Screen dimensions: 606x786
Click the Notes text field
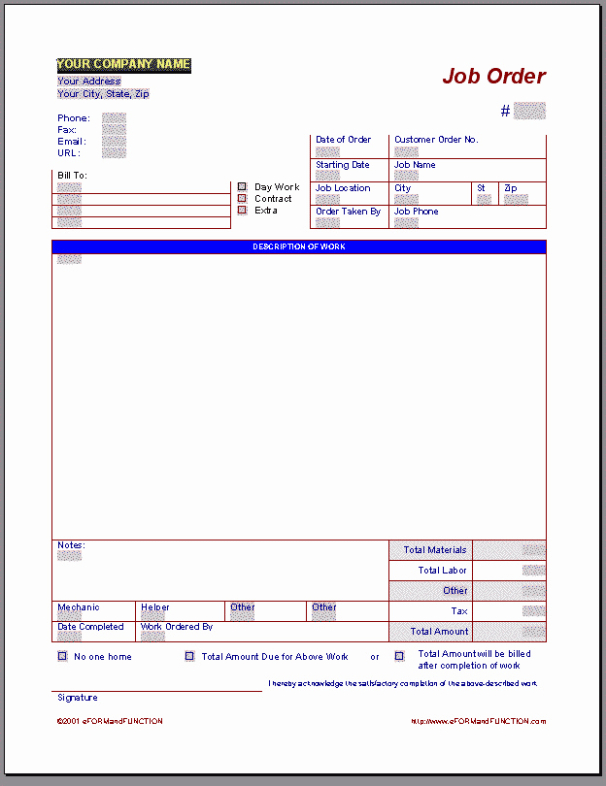click(x=69, y=556)
